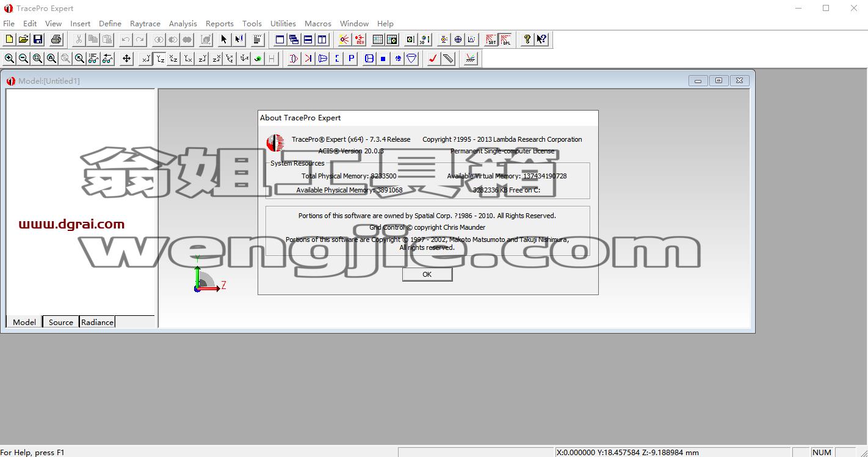868x457 pixels.
Task: Click the Help menu
Action: click(385, 23)
